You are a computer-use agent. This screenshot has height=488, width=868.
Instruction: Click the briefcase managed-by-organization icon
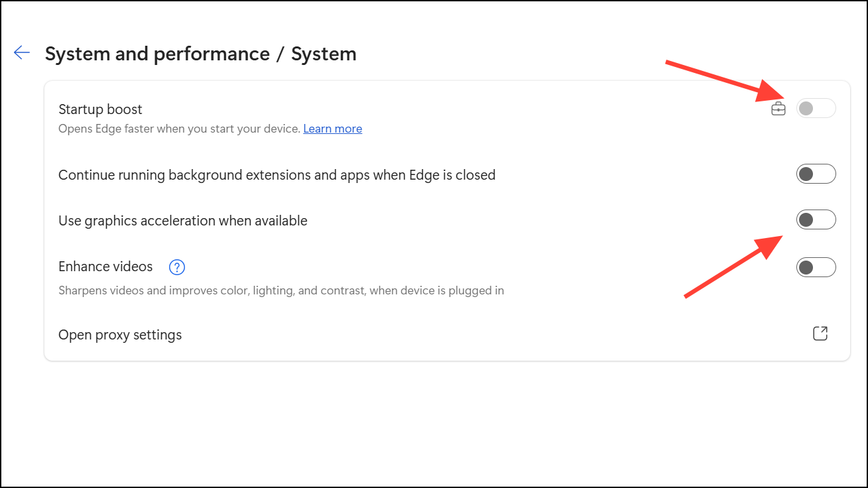point(778,109)
